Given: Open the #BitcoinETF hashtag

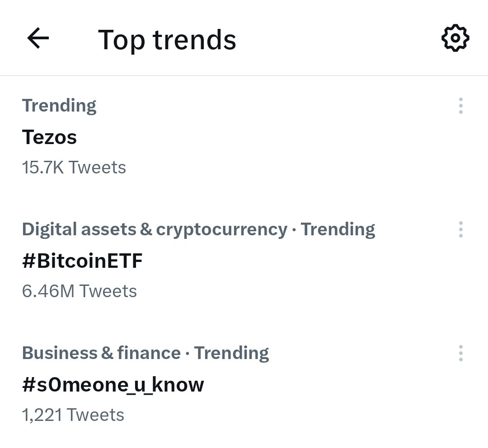Looking at the screenshot, I should pyautogui.click(x=82, y=261).
